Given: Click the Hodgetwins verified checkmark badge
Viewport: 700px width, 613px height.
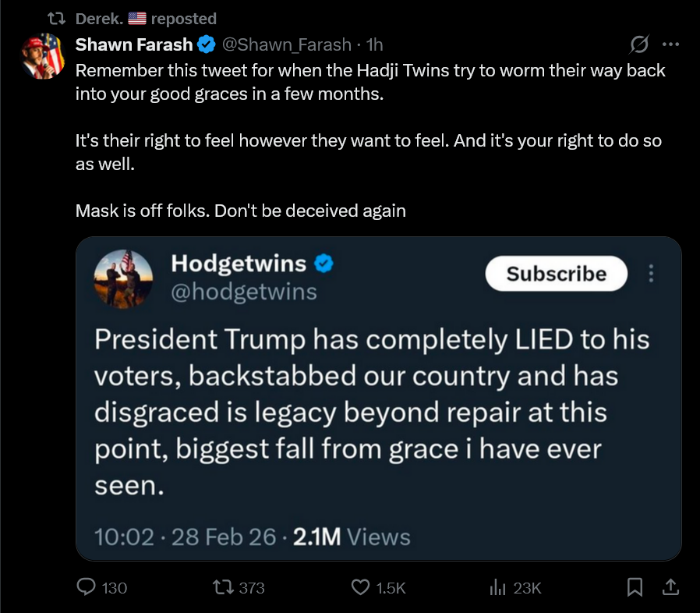Looking at the screenshot, I should tap(323, 263).
